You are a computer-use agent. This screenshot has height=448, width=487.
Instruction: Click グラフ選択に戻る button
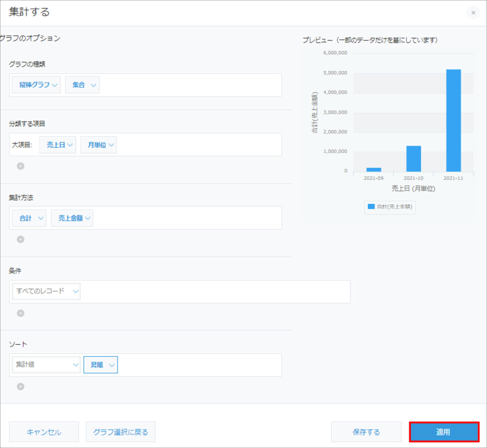point(120,432)
